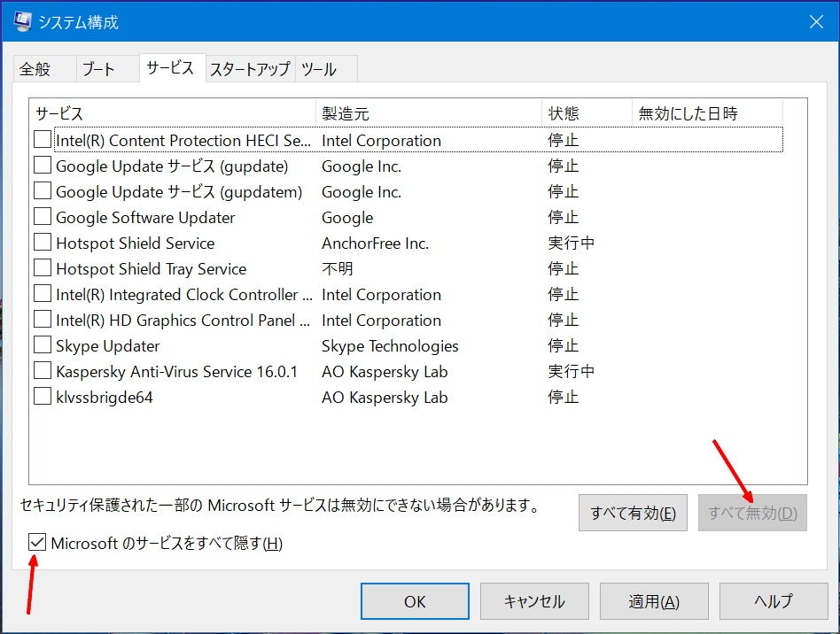Sort by the 状態 column header
The height and width of the screenshot is (634, 840).
pyautogui.click(x=587, y=113)
